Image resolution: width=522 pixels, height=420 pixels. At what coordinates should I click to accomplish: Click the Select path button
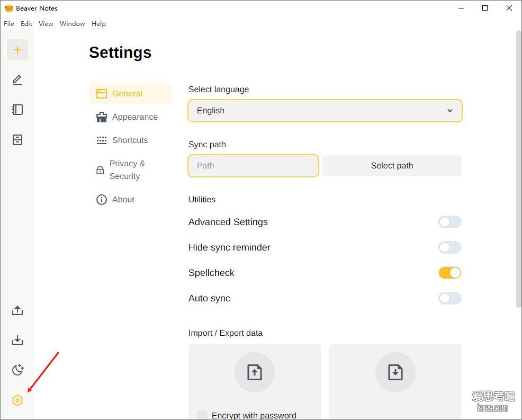click(x=392, y=166)
